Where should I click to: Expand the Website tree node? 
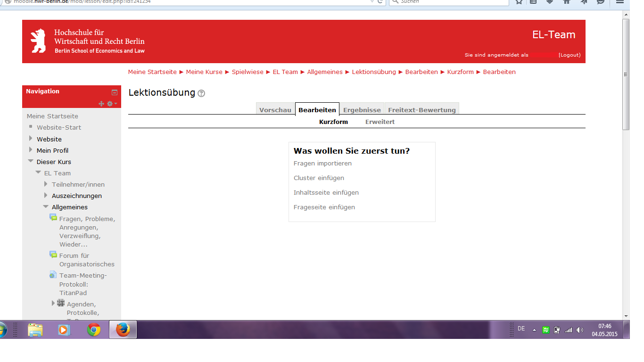pyautogui.click(x=31, y=139)
